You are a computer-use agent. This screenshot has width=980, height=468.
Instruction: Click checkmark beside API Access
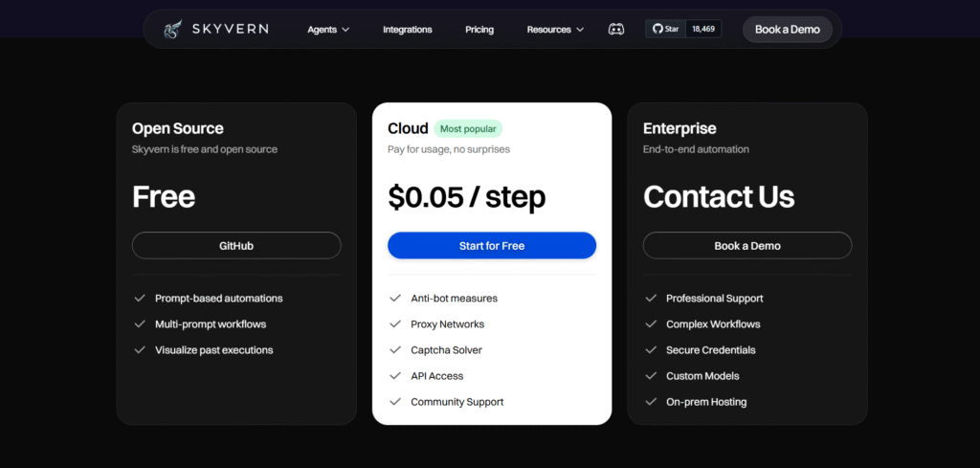pos(395,375)
